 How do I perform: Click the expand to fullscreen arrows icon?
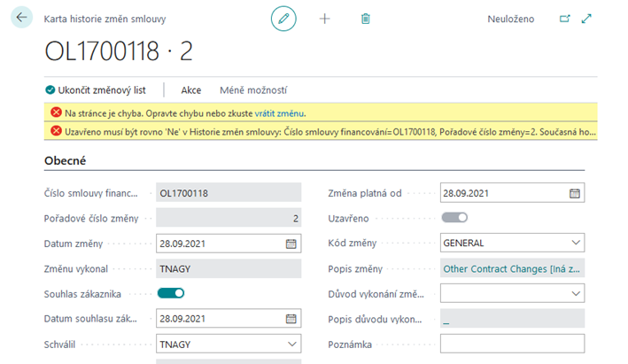coord(586,18)
